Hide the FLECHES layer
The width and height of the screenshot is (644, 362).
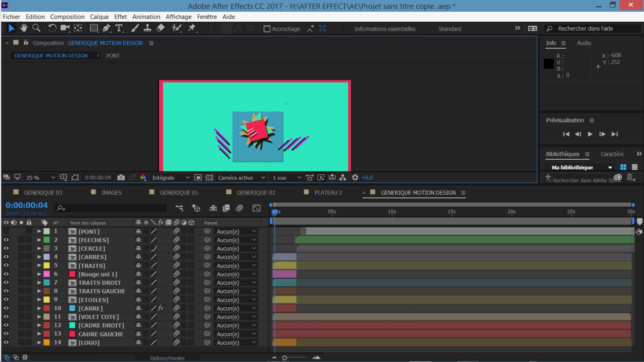(6, 240)
